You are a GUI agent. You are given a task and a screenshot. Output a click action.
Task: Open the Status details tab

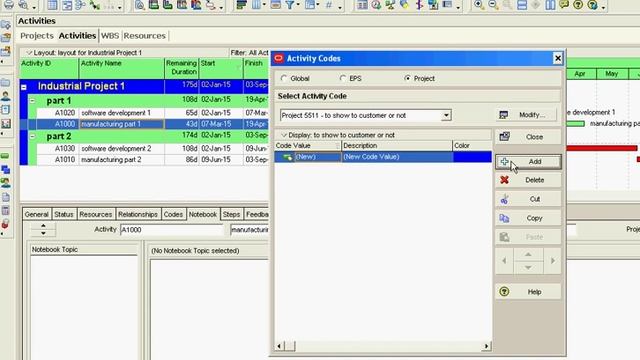coord(64,214)
